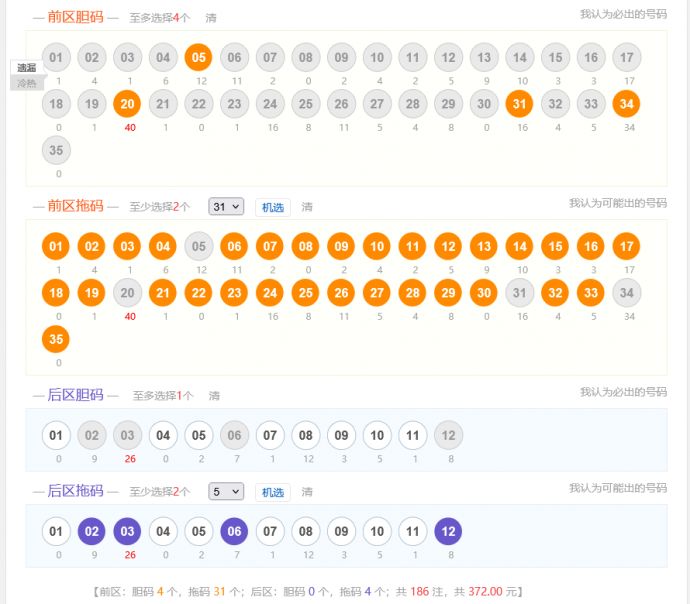
Task: Click 清 link in 后区拖码 row
Action: [307, 492]
